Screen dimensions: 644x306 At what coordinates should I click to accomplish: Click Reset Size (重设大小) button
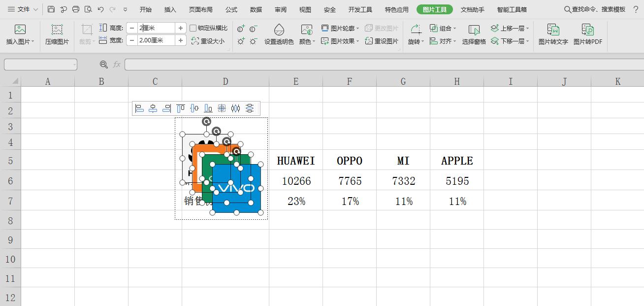tap(208, 41)
